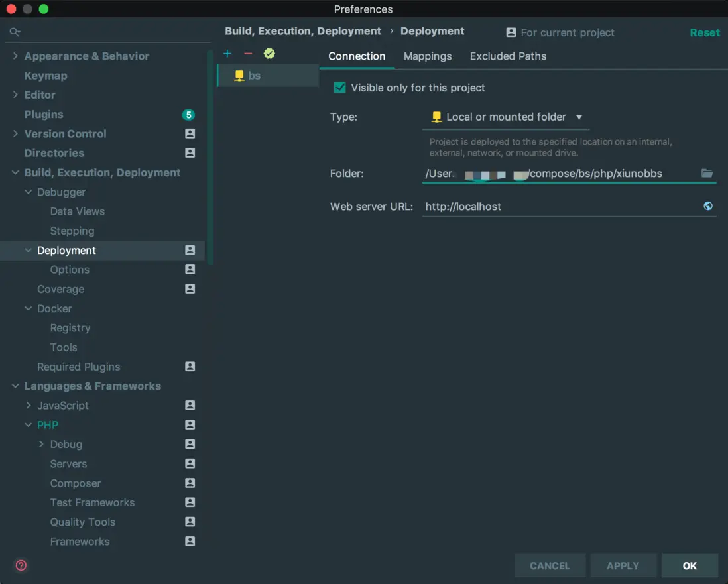Click the search magnifier icon
Viewport: 728px width, 584px height.
[15, 32]
